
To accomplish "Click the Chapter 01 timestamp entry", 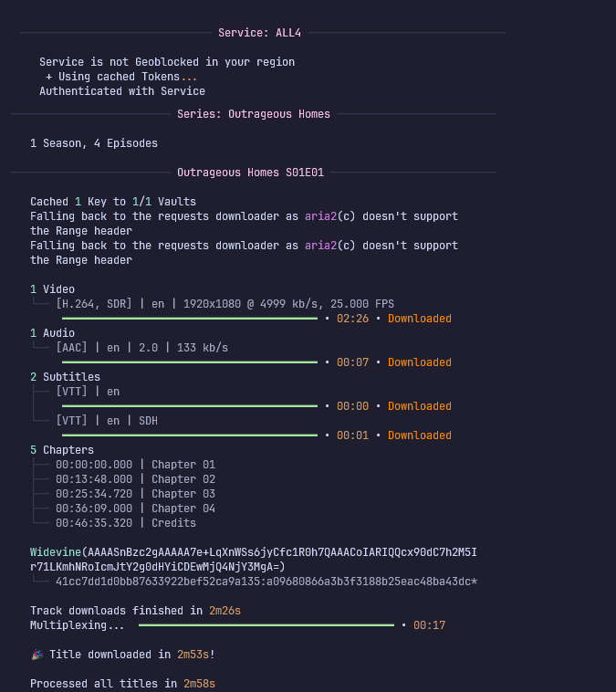I will point(135,465).
